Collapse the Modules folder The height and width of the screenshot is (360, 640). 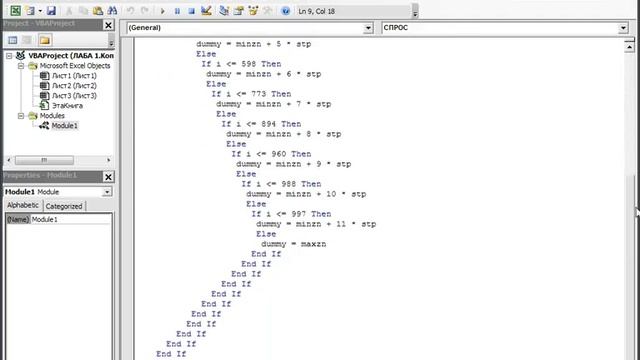coord(21,116)
